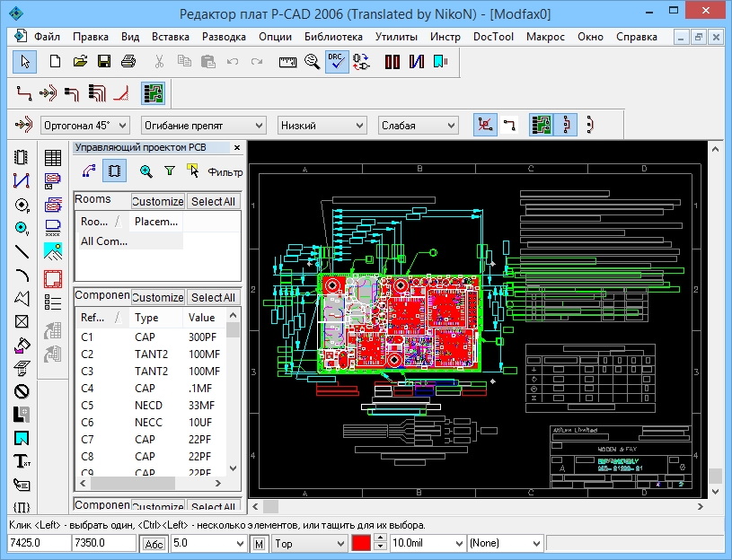Open the Ортогонал 45° routing mode dropdown
The width and height of the screenshot is (732, 560).
point(85,126)
